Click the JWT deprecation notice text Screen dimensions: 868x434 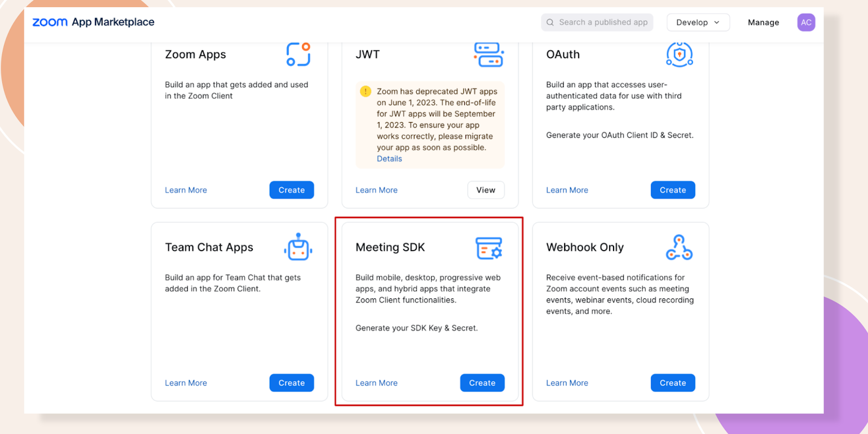click(437, 119)
